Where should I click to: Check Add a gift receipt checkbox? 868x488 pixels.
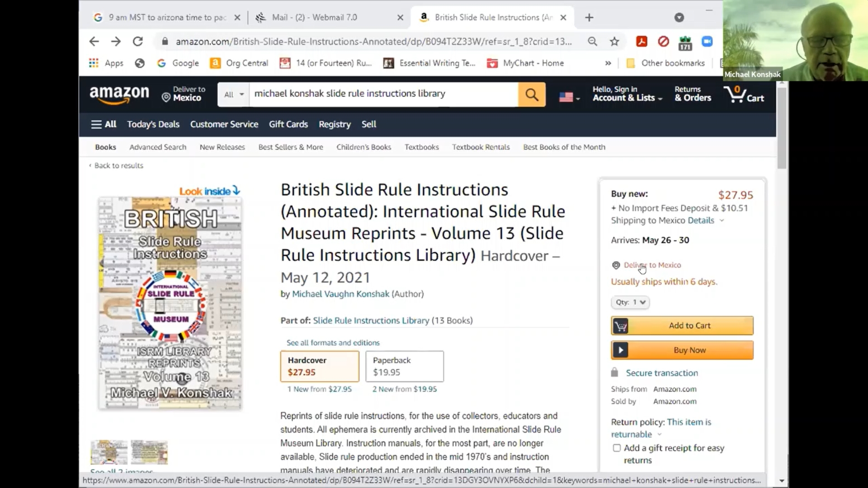pos(617,448)
